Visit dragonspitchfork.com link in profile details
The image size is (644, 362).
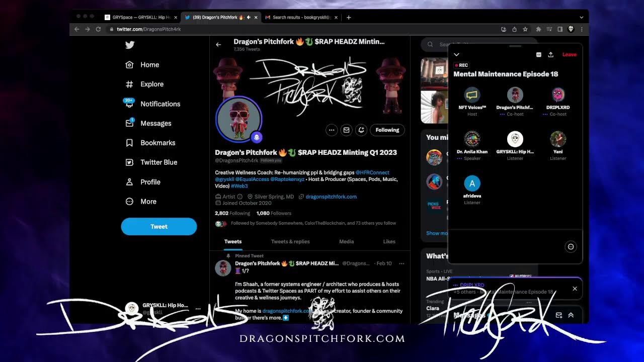pos(331,197)
